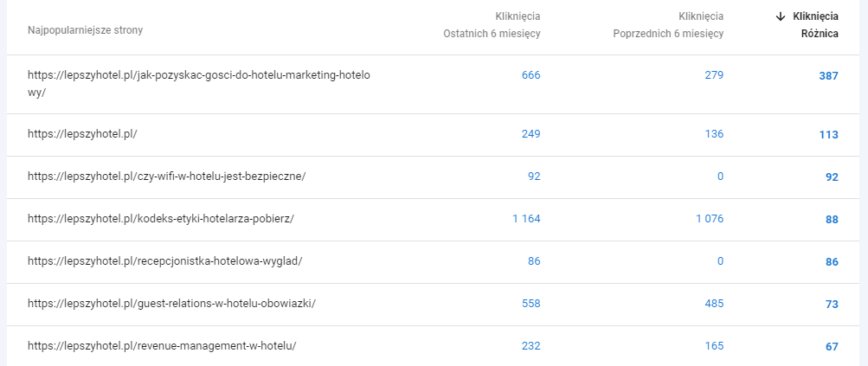The height and width of the screenshot is (366, 868).
Task: Select the guest-relations-w-hotelu-obowiazki page row
Action: point(171,304)
